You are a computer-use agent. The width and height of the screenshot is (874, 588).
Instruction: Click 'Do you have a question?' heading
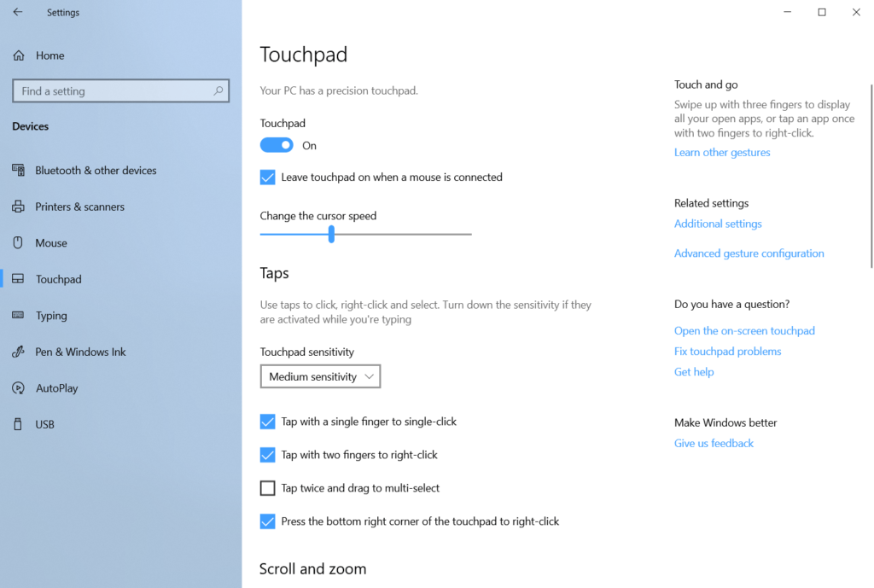731,304
